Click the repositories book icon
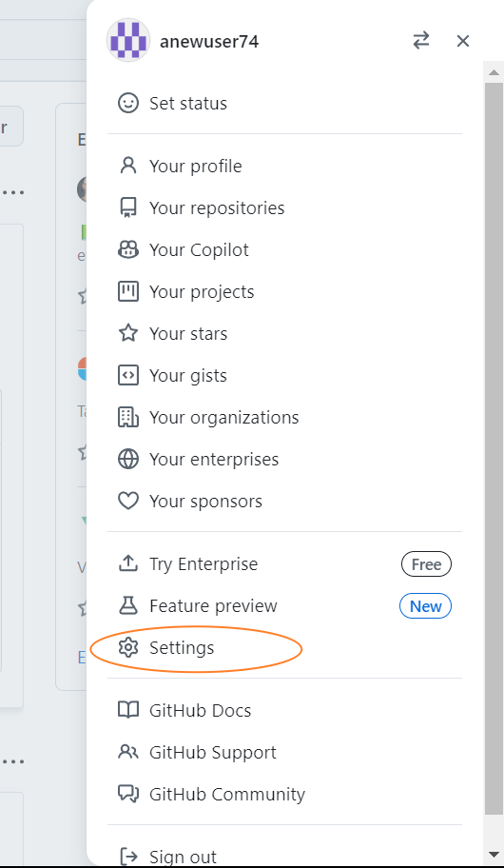The image size is (504, 868). pyautogui.click(x=128, y=207)
